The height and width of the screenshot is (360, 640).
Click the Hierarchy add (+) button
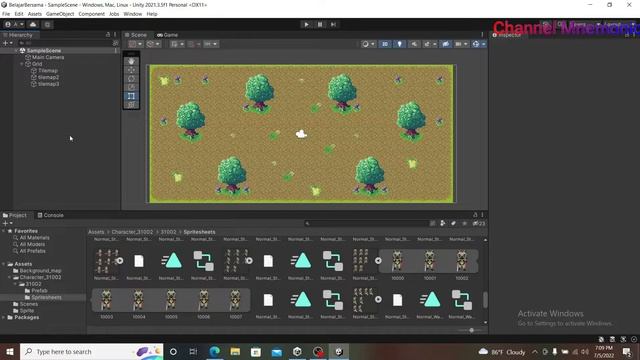7,43
